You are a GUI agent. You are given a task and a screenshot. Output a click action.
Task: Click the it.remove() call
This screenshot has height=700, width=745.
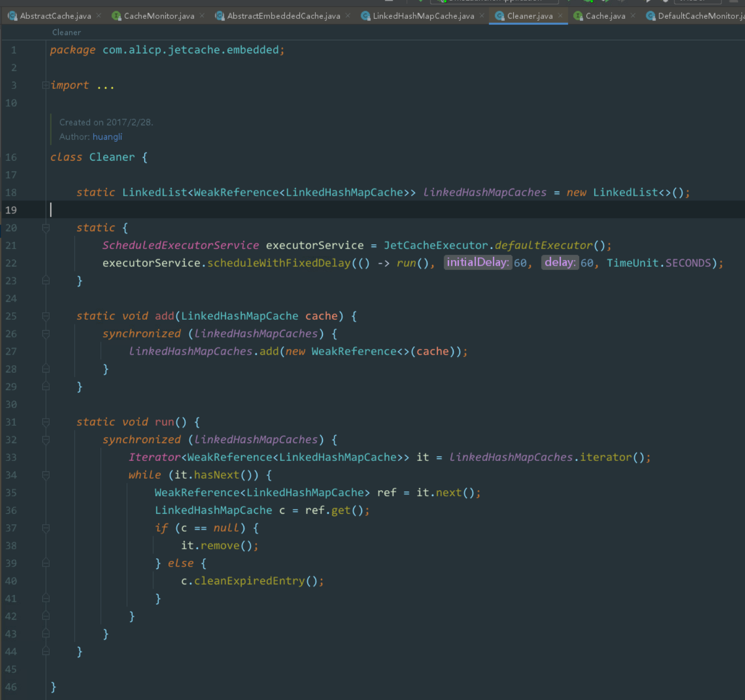tap(217, 546)
